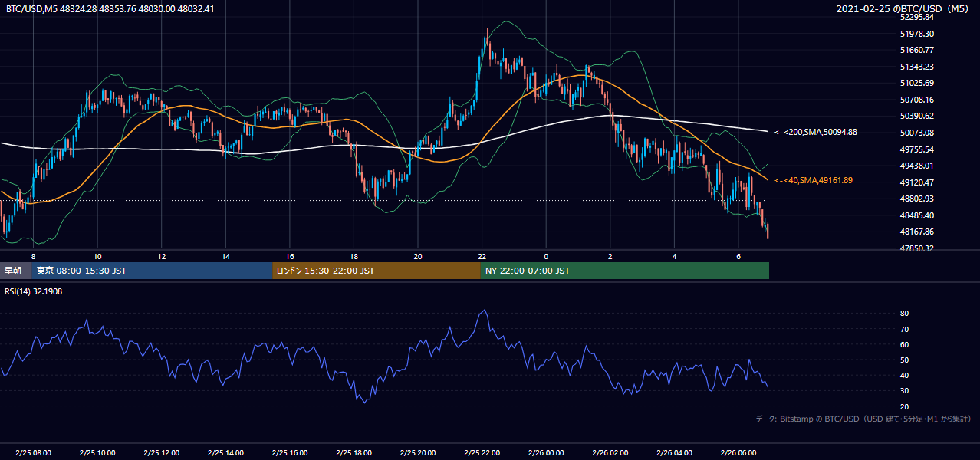
Task: Click the 2/25 08:00 time axis label
Action: click(33, 452)
